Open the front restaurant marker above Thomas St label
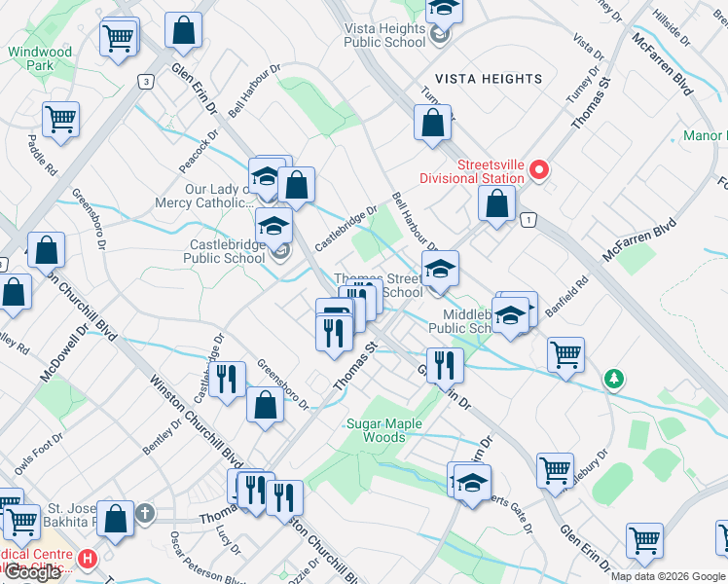The image size is (728, 584). point(334,334)
